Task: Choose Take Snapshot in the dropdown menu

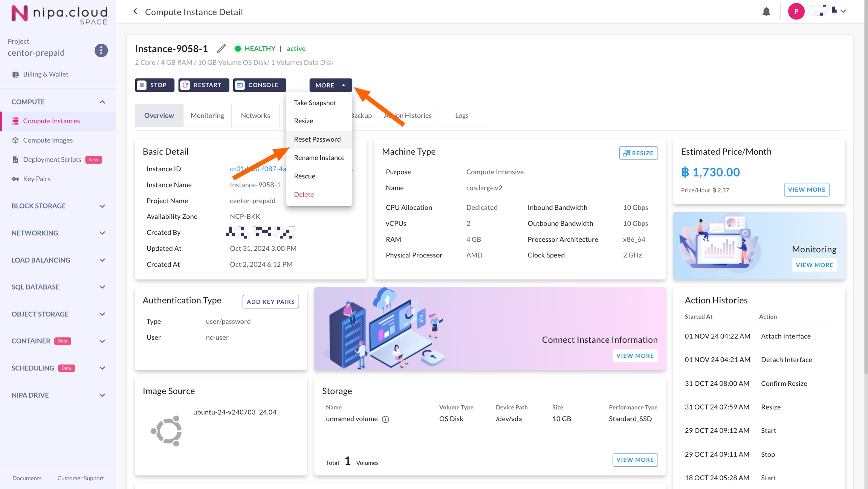Action: [315, 103]
